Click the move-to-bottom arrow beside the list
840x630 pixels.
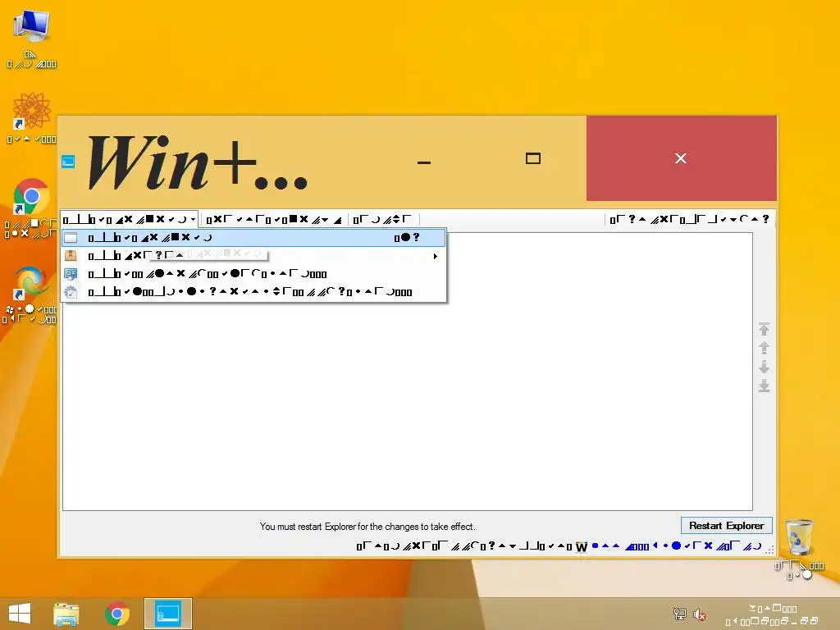[x=764, y=386]
